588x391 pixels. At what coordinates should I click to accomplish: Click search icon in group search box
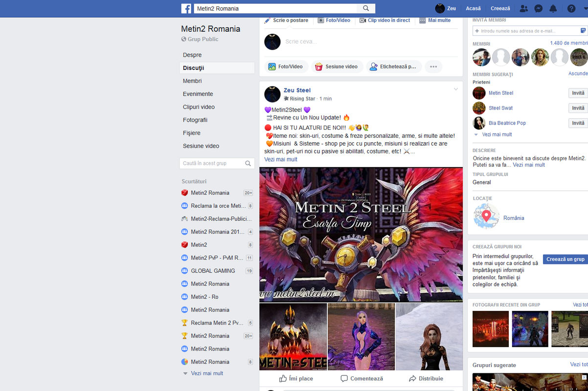248,163
